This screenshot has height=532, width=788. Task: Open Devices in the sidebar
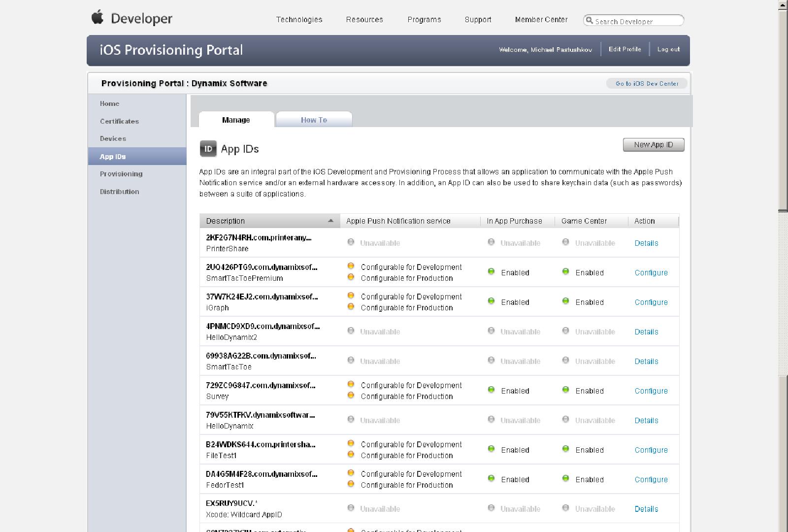(113, 138)
